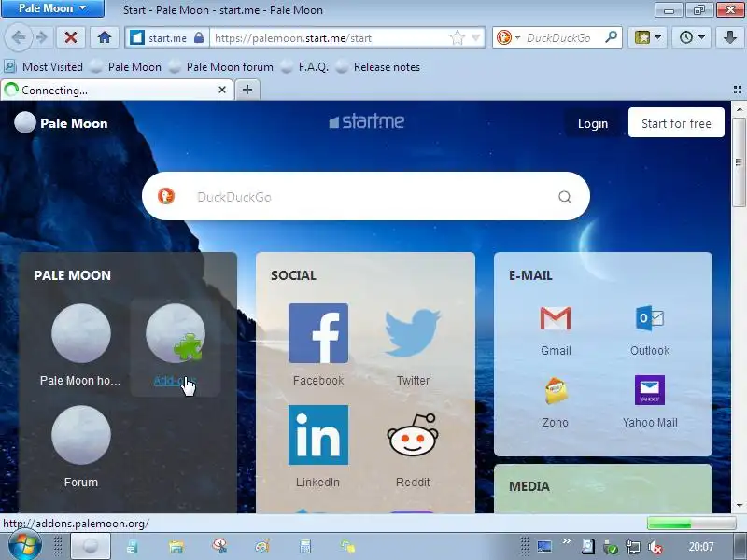Click the search magnifier in browser search box
Screen dimensions: 747x560
coord(611,37)
